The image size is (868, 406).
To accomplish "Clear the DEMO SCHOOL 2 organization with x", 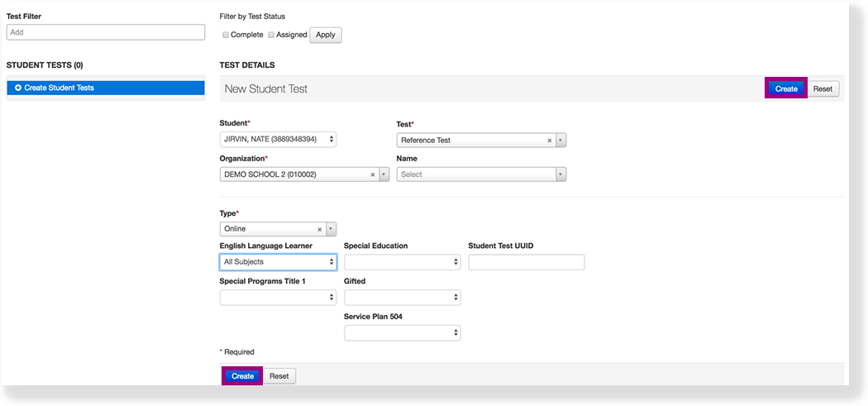I will coord(372,174).
